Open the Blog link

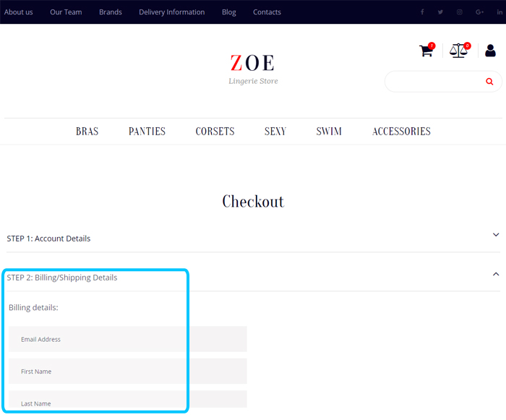pyautogui.click(x=229, y=12)
